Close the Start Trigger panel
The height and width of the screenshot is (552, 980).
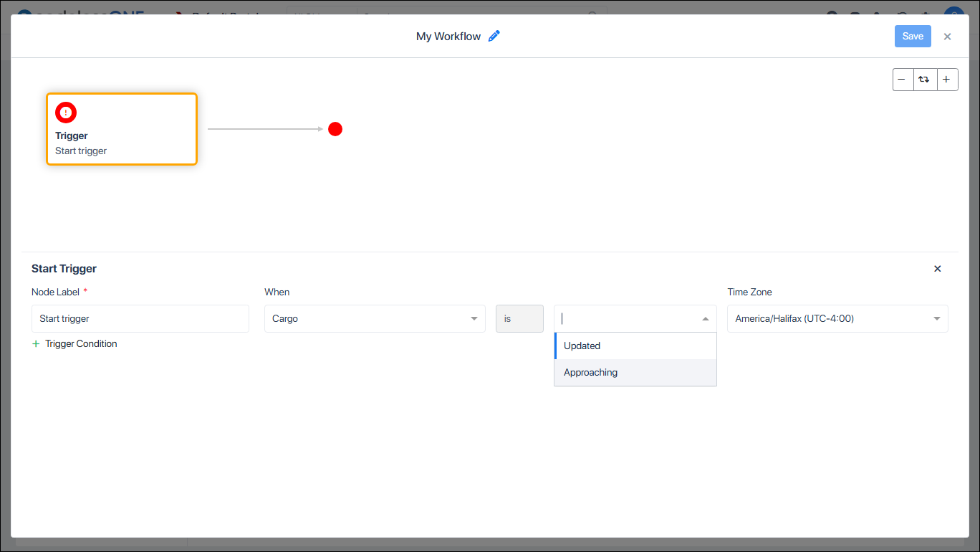coord(938,269)
